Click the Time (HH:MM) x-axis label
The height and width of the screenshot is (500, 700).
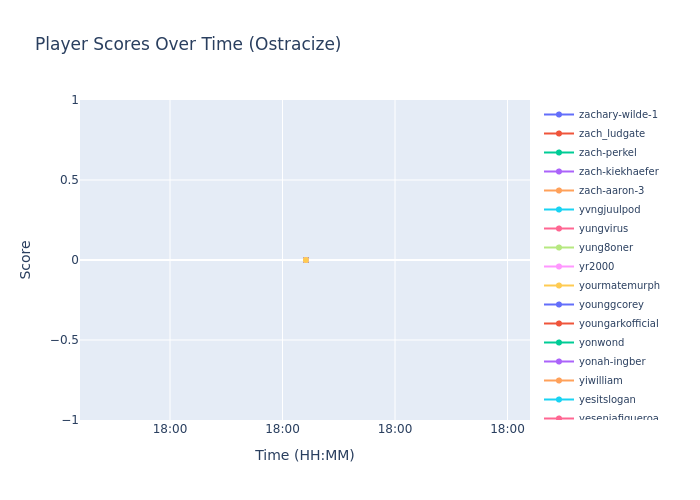pos(304,456)
